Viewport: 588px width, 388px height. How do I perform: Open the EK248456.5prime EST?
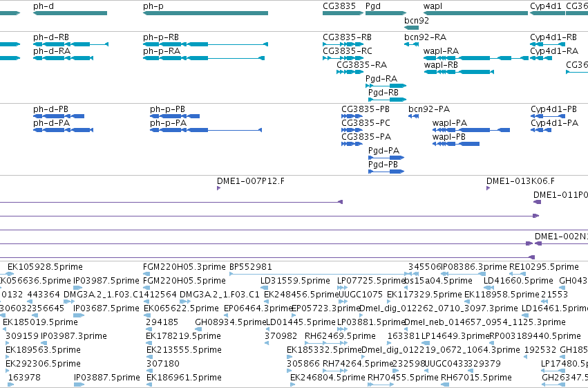tap(301, 295)
